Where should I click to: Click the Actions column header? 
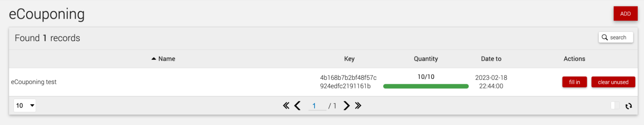click(574, 59)
